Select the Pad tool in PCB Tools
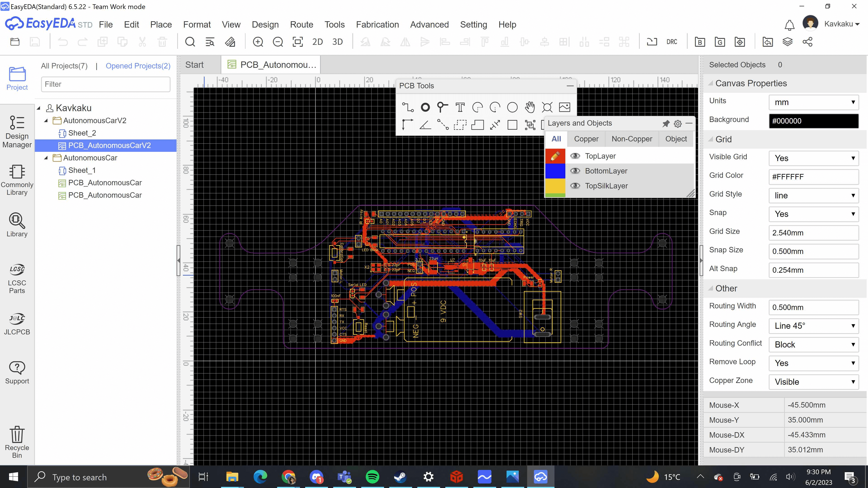 (x=425, y=108)
